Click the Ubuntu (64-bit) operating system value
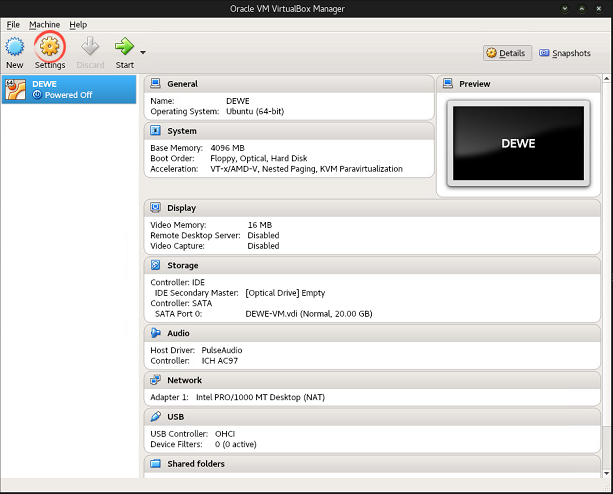This screenshot has width=613, height=494. 255,111
